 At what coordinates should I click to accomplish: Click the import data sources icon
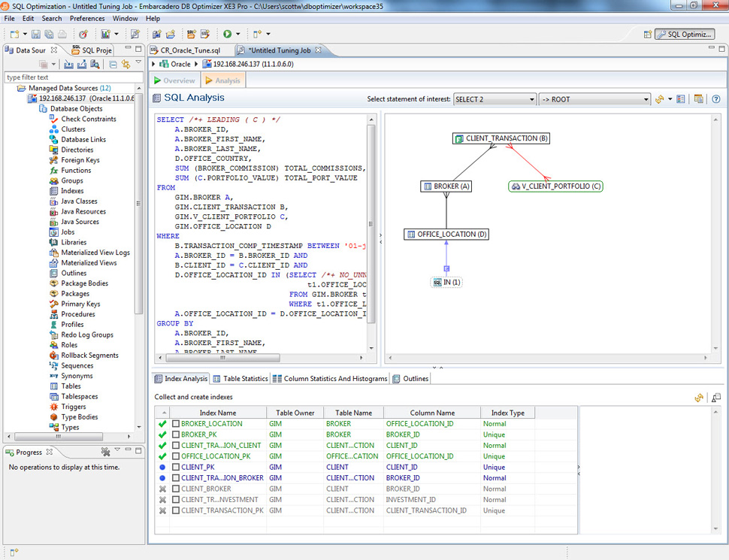pyautogui.click(x=69, y=64)
